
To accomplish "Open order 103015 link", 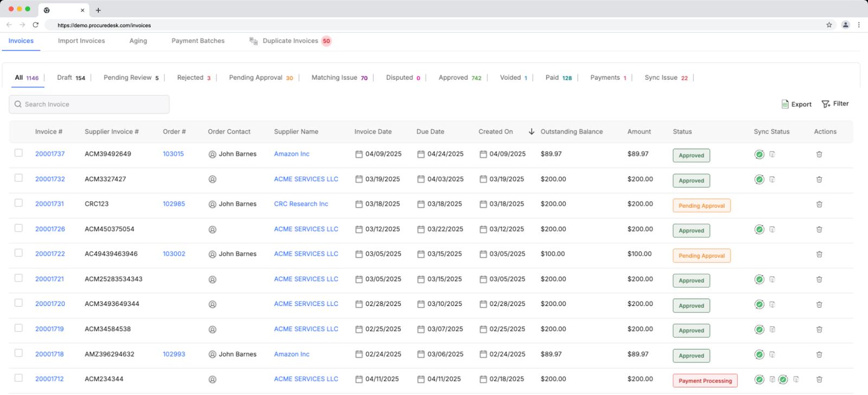I will (173, 154).
